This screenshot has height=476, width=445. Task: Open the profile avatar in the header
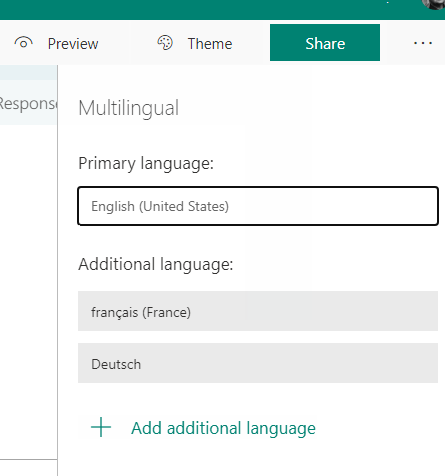(x=433, y=4)
